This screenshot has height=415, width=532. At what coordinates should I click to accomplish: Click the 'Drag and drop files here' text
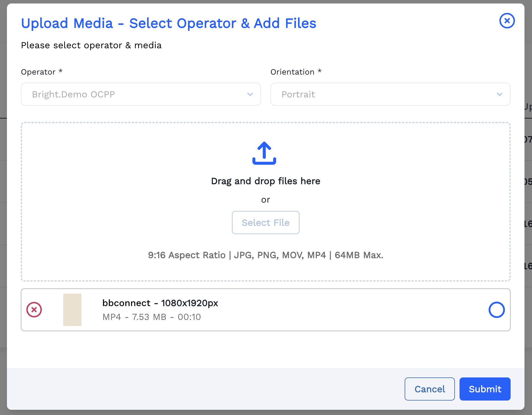point(265,181)
